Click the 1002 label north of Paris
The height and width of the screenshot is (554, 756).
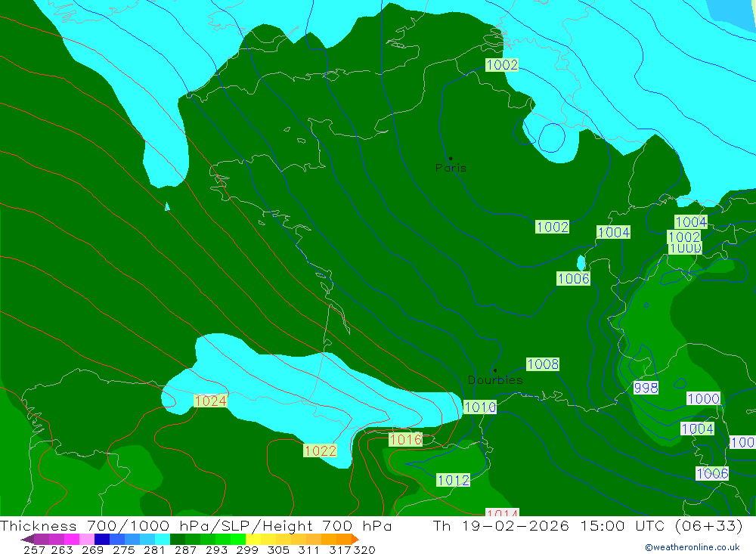click(x=502, y=64)
